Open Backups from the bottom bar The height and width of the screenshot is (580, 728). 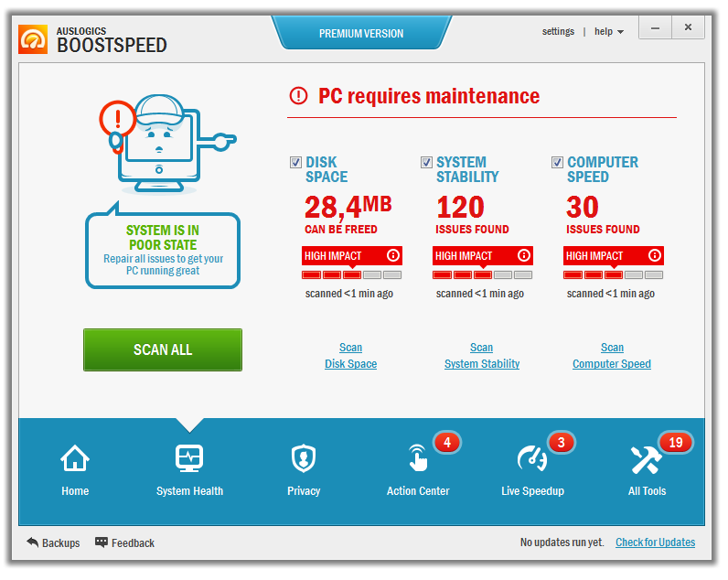(x=53, y=543)
